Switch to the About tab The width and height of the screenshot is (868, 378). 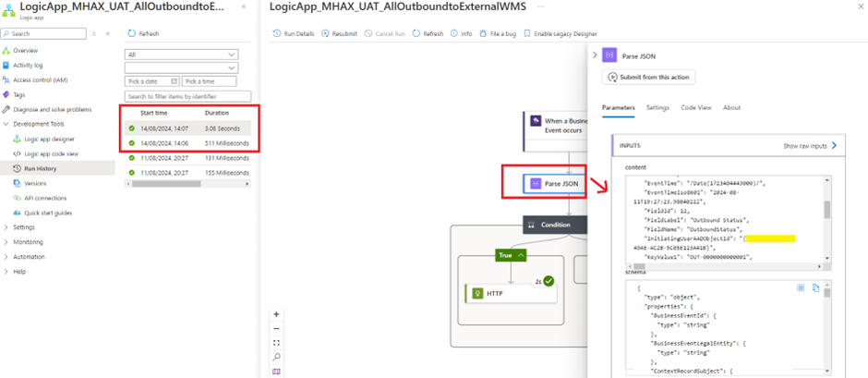pyautogui.click(x=731, y=107)
